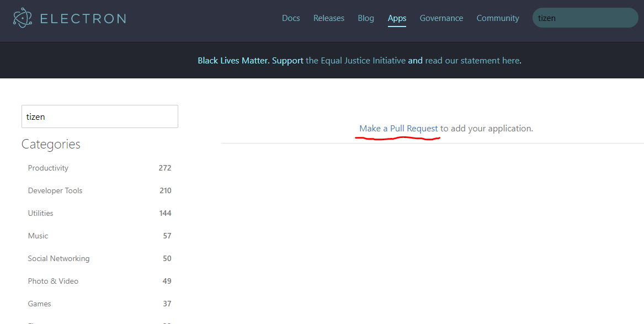Click the 210 count next to Developer Tools

[x=166, y=190]
